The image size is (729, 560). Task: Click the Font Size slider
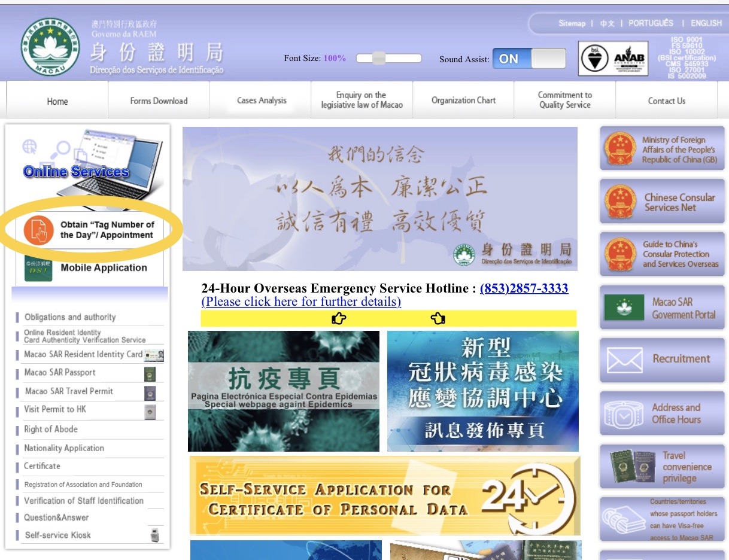point(388,58)
